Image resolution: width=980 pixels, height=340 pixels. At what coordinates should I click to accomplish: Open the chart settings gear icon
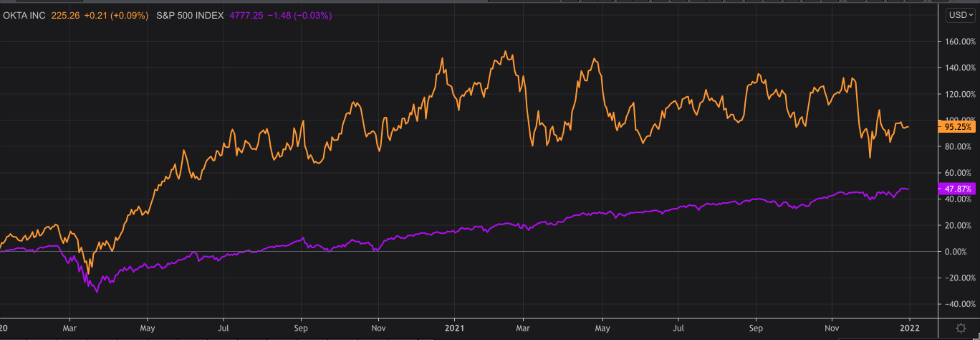[961, 328]
